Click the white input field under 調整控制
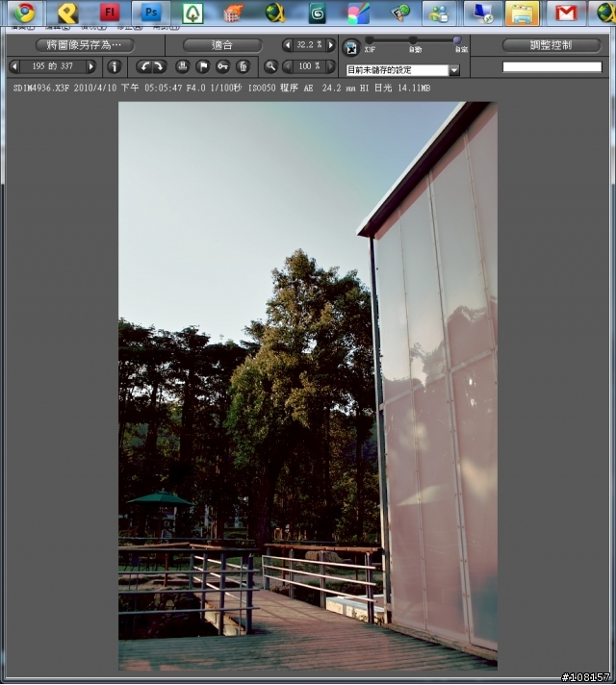 [552, 66]
